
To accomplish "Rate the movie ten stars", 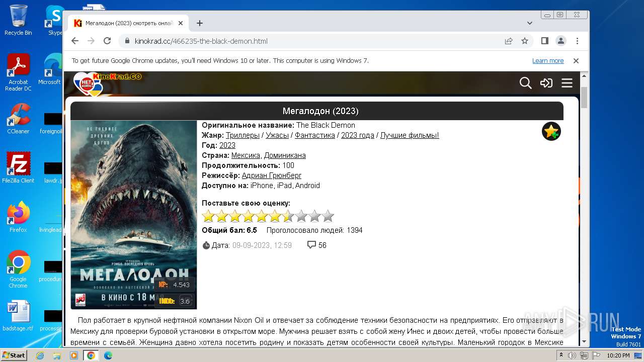I will click(x=328, y=216).
